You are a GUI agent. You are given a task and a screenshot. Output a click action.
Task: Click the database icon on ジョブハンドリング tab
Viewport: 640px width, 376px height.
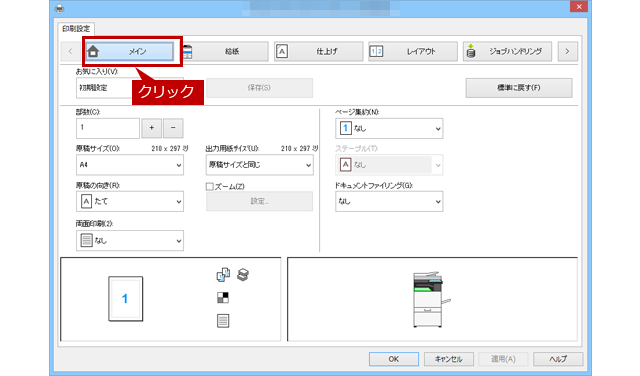tap(471, 51)
